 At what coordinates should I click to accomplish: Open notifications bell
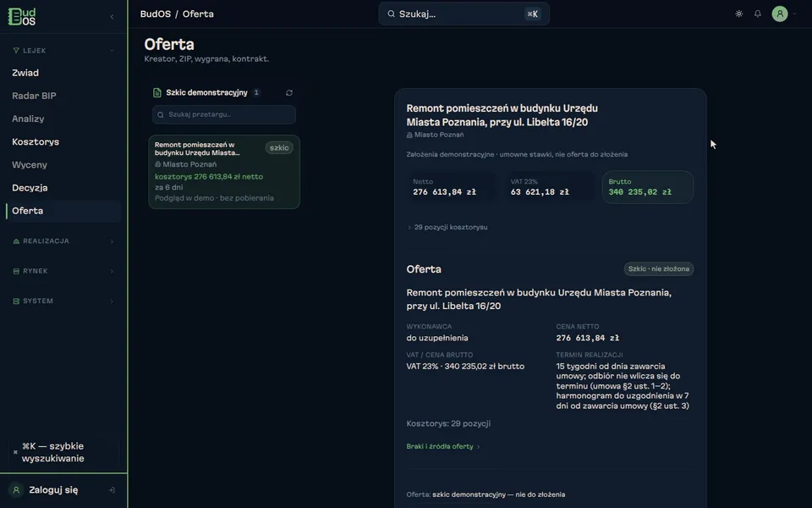click(758, 14)
